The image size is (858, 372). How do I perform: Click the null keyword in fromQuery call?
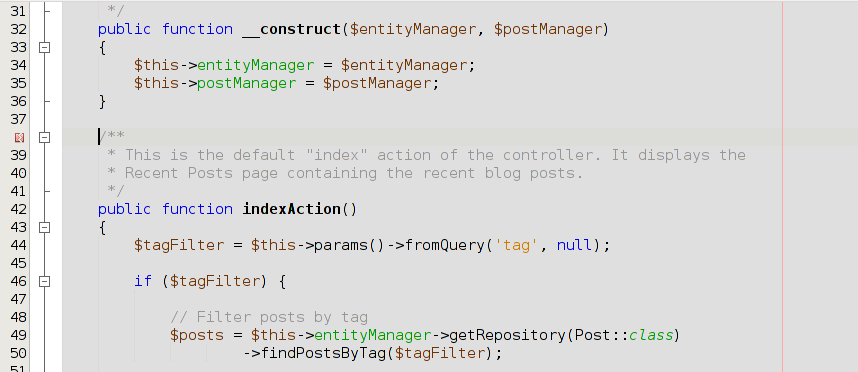click(575, 245)
